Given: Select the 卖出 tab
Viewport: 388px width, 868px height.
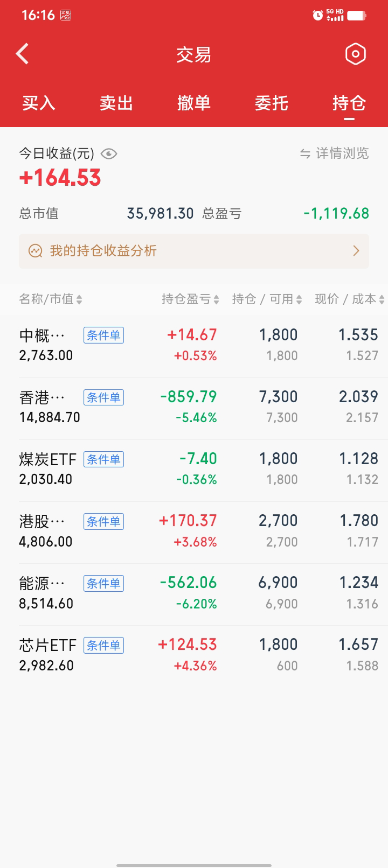Looking at the screenshot, I should coord(116,103).
